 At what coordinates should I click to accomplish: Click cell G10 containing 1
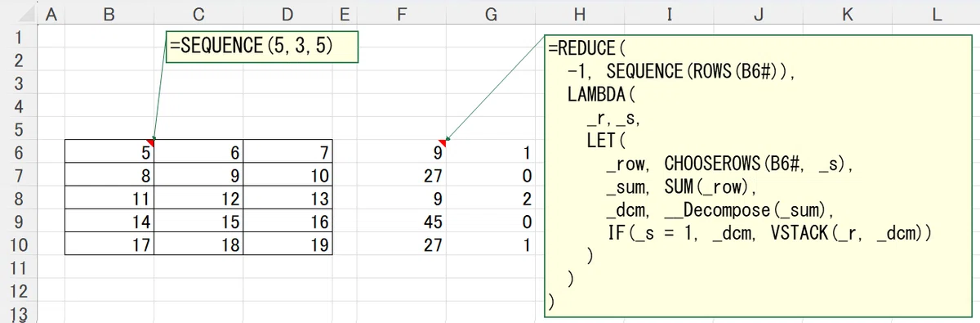(x=490, y=244)
